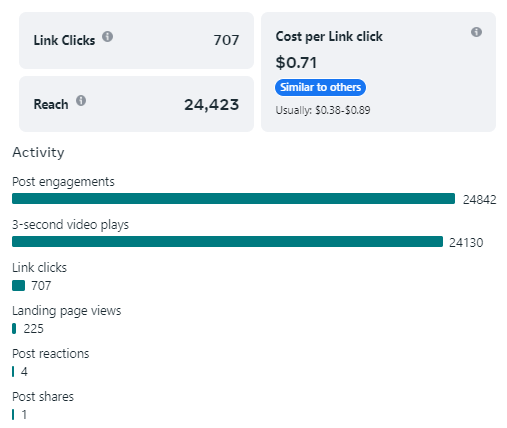Click the 24842 engagements value
The height and width of the screenshot is (428, 507).
click(480, 200)
